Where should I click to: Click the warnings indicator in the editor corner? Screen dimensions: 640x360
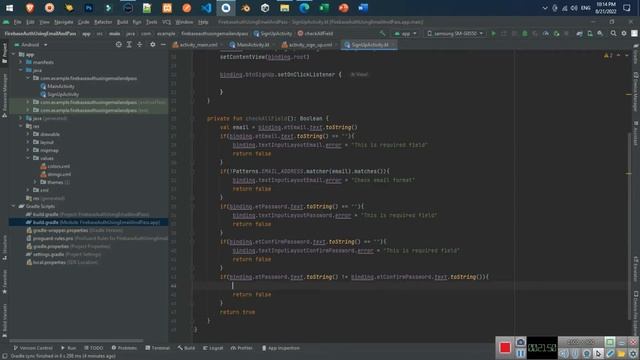point(608,55)
